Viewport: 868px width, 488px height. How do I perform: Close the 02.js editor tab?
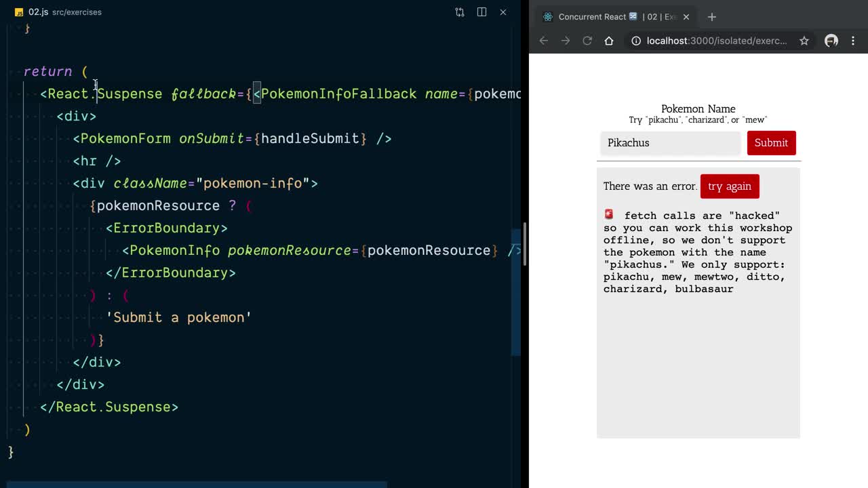503,12
